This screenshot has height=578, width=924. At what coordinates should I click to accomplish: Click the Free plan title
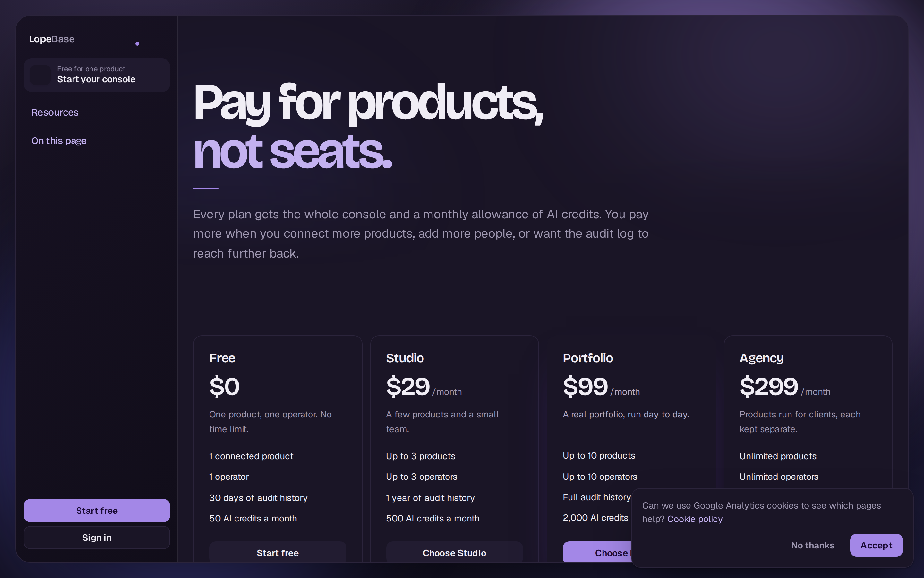[222, 358]
